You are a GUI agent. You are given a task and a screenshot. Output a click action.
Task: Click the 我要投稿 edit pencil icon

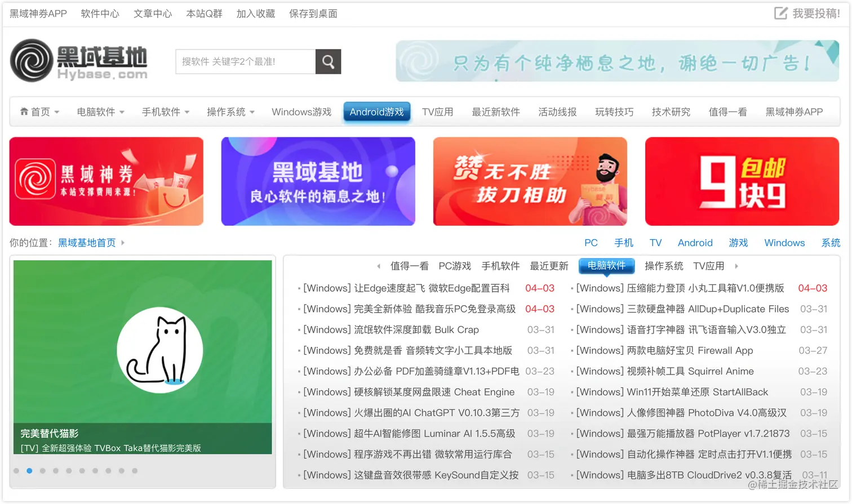(780, 13)
